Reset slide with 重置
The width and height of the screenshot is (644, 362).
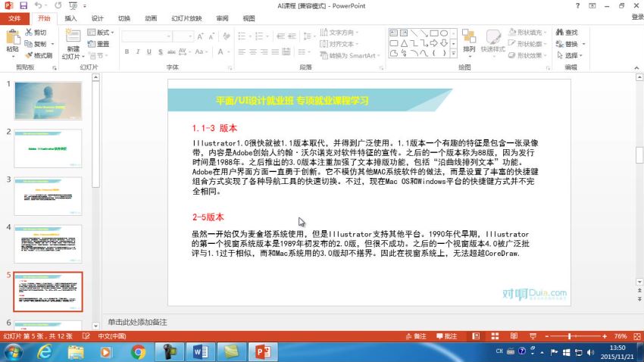98,44
